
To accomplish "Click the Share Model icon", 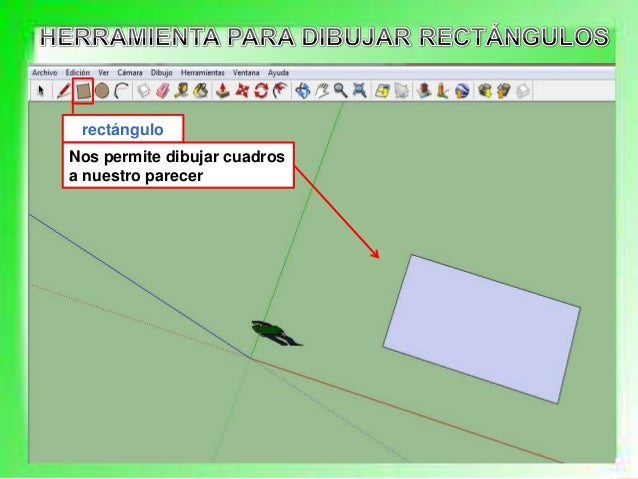I will [503, 91].
